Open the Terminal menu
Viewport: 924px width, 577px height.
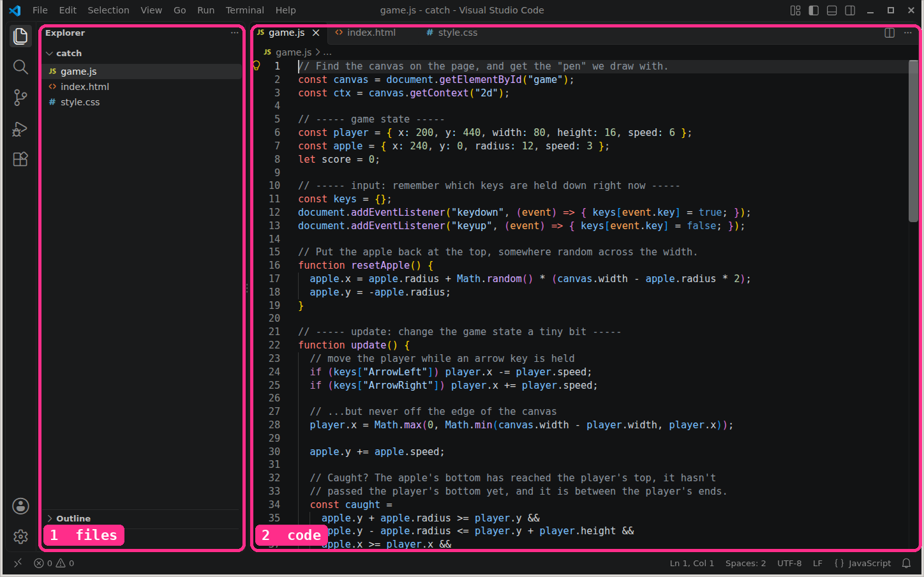point(244,10)
